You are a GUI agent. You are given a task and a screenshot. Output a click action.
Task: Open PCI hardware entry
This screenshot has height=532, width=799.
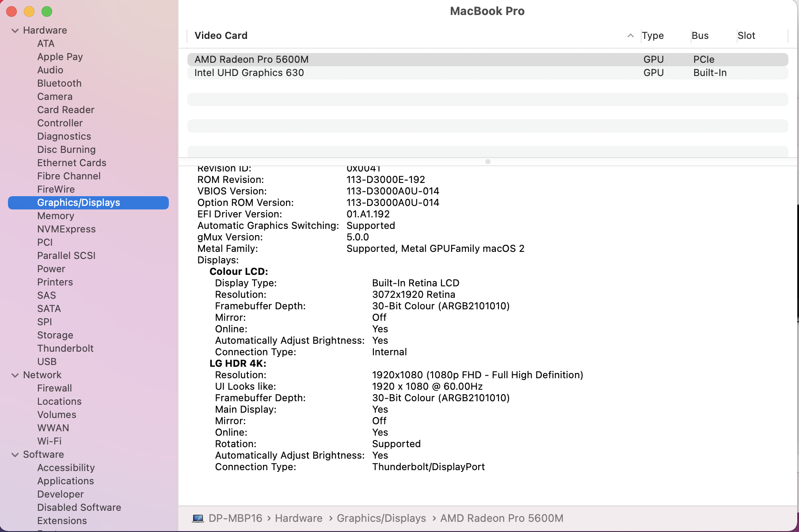coord(45,243)
